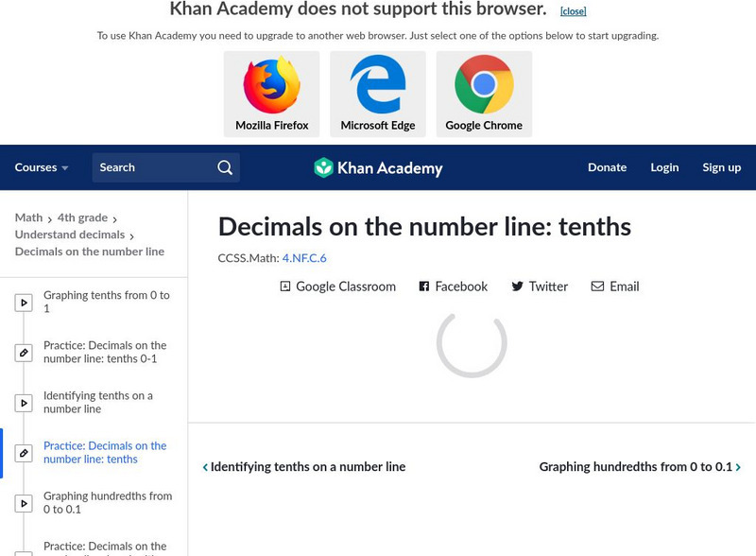Click the play icon beside Identifying tenths lesson
This screenshot has height=556, width=756.
24,400
